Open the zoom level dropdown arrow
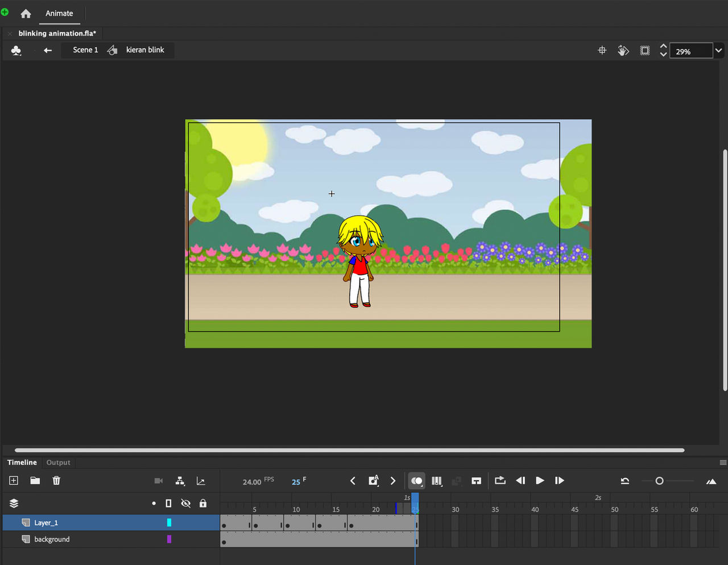Screen dimensions: 728x565 [719, 51]
